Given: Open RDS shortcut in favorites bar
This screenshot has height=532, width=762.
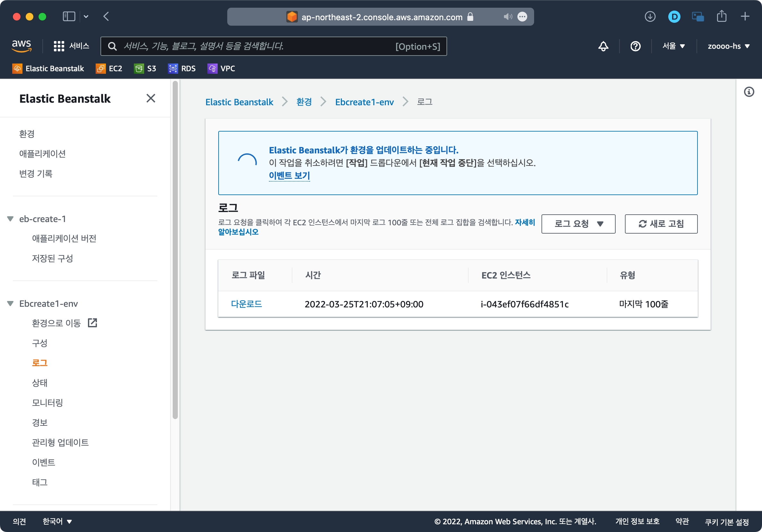Looking at the screenshot, I should (x=182, y=68).
